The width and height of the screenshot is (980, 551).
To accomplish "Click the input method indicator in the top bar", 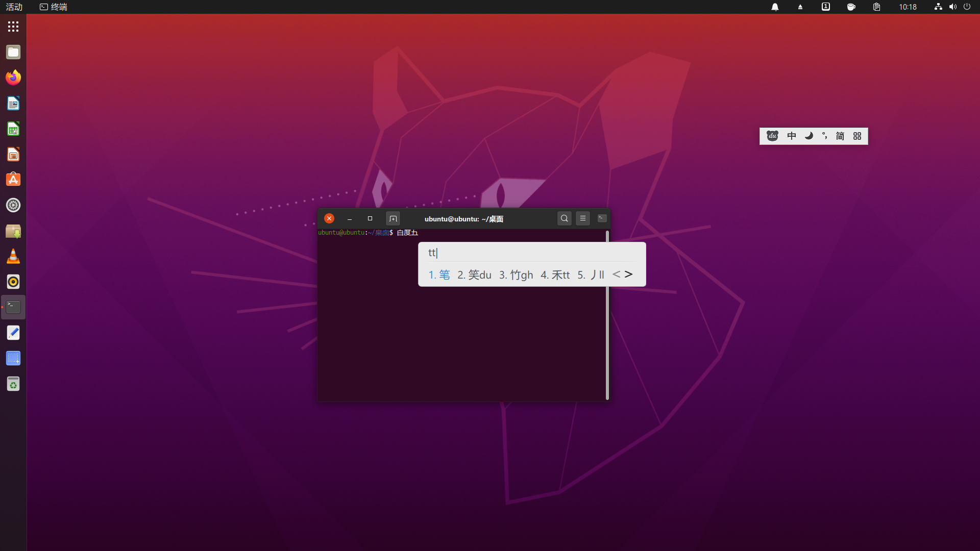I will [826, 7].
